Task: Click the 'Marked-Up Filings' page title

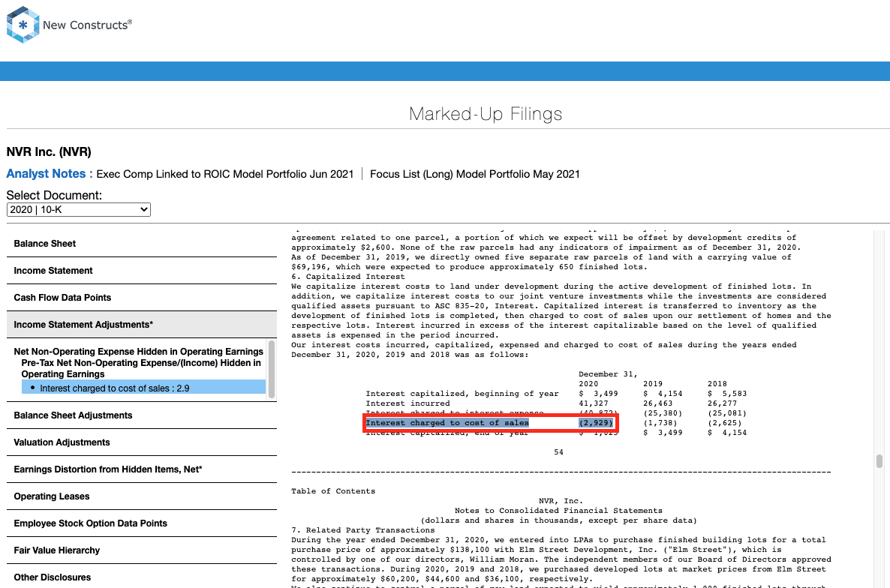Action: tap(486, 114)
